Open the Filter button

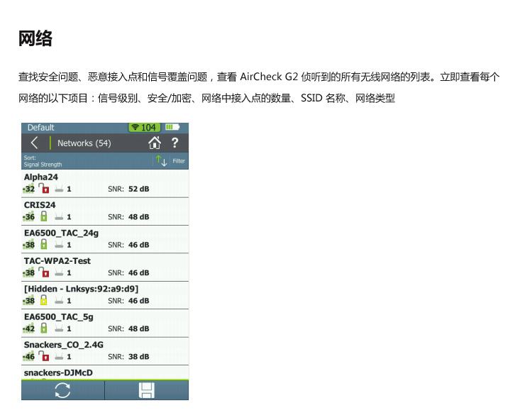pos(179,161)
